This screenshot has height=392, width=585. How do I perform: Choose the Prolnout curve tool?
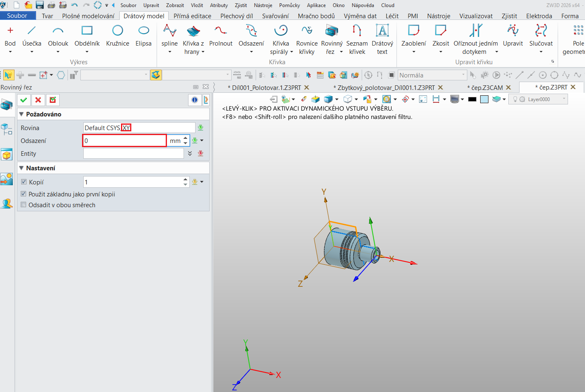click(x=221, y=36)
